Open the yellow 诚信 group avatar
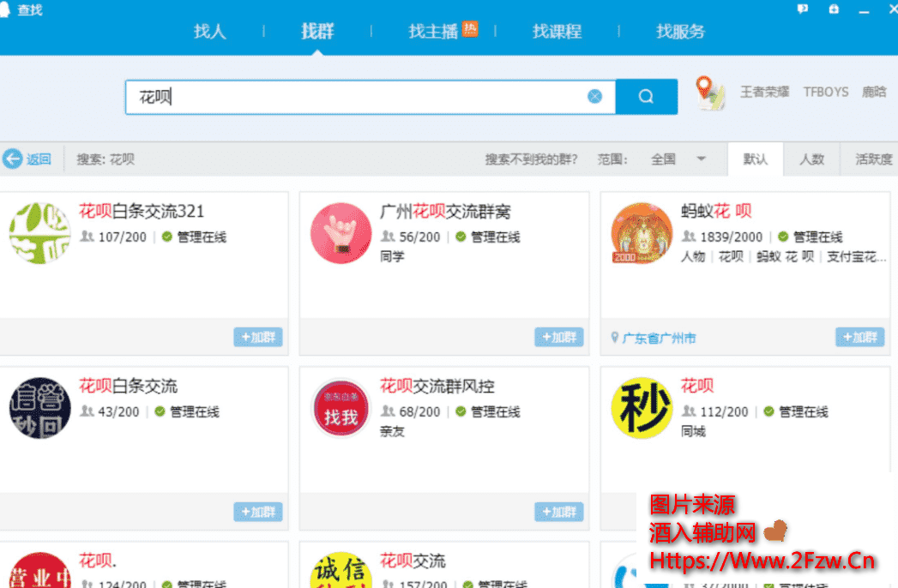This screenshot has height=588, width=898. tap(341, 570)
